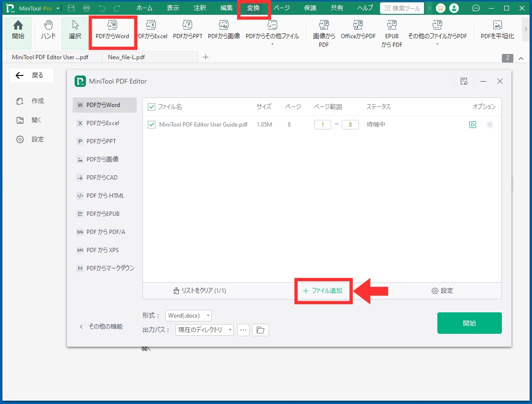
Task: Open the ページ menu tab
Action: pos(282,8)
